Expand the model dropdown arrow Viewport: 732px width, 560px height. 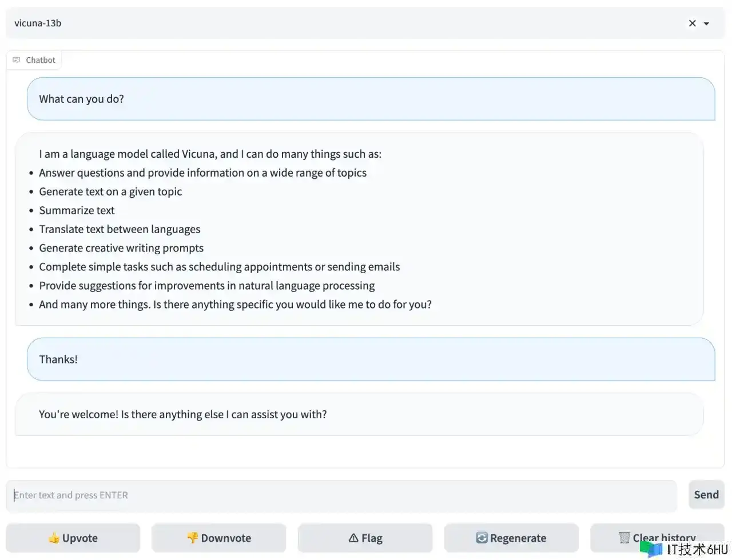point(707,23)
